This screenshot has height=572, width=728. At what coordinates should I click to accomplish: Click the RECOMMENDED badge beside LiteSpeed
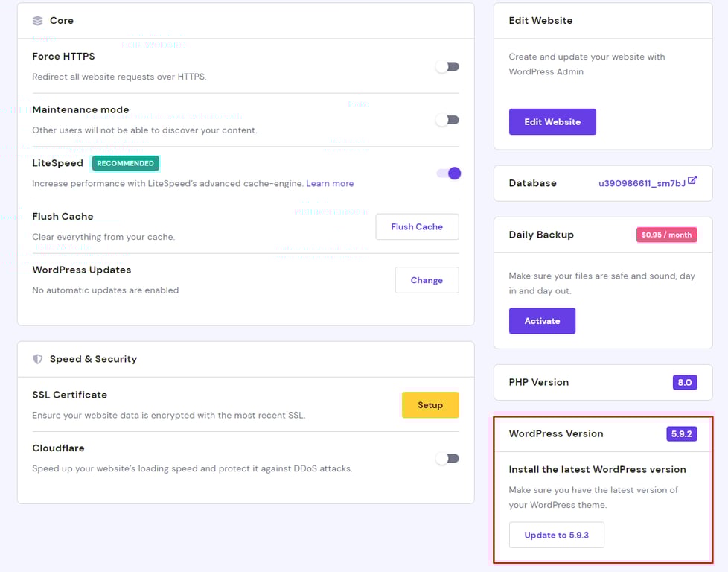[x=125, y=163]
